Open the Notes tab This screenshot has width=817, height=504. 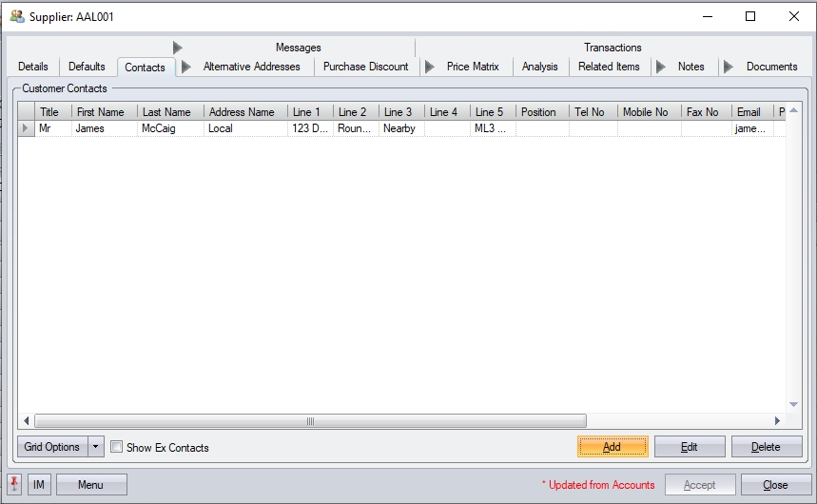coord(691,67)
